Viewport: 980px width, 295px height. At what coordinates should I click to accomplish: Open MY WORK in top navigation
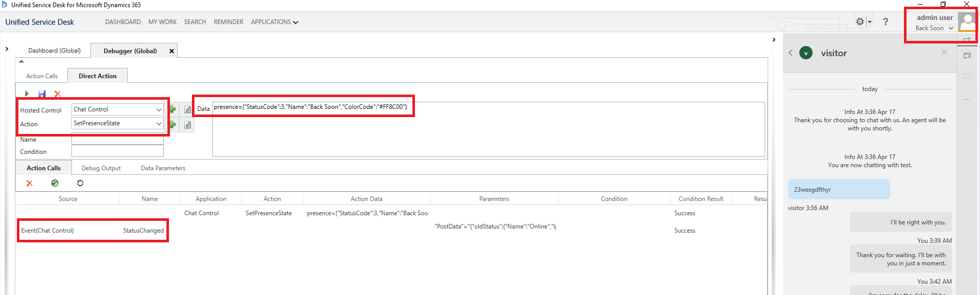pyautogui.click(x=162, y=22)
